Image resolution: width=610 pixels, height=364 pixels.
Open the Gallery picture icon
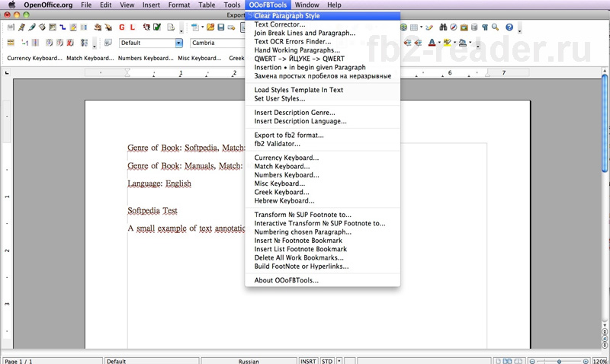click(x=464, y=27)
